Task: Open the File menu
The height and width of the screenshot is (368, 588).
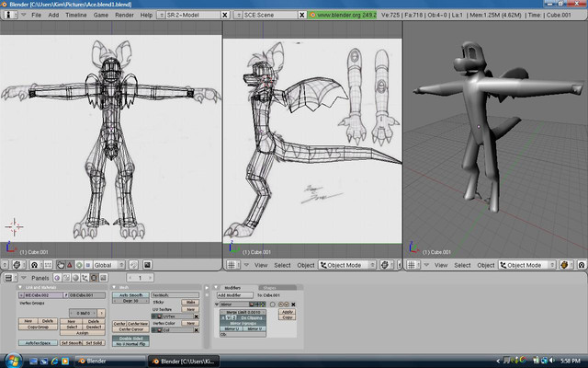Action: click(36, 16)
